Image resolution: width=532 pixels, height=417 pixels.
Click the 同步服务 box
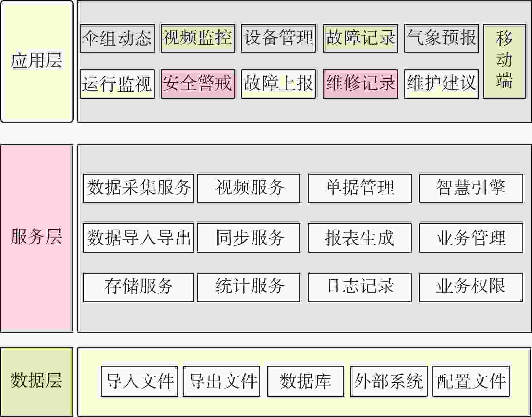coord(248,237)
